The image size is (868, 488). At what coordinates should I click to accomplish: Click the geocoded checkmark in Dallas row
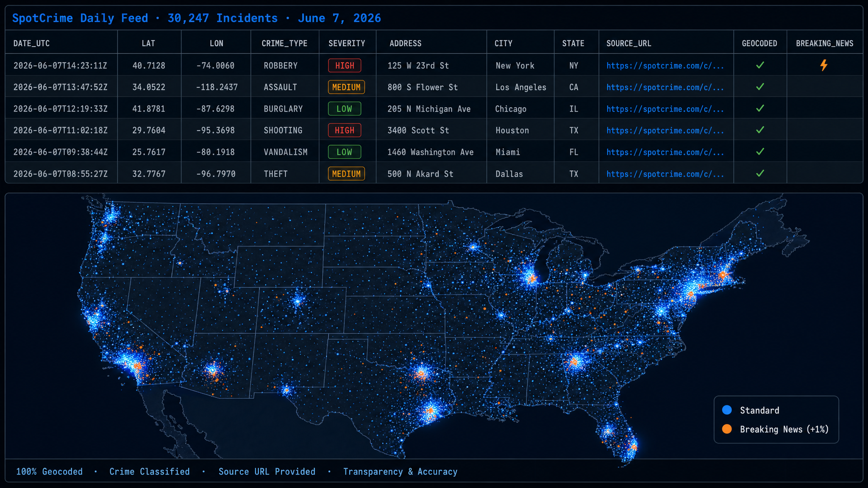pos(760,173)
